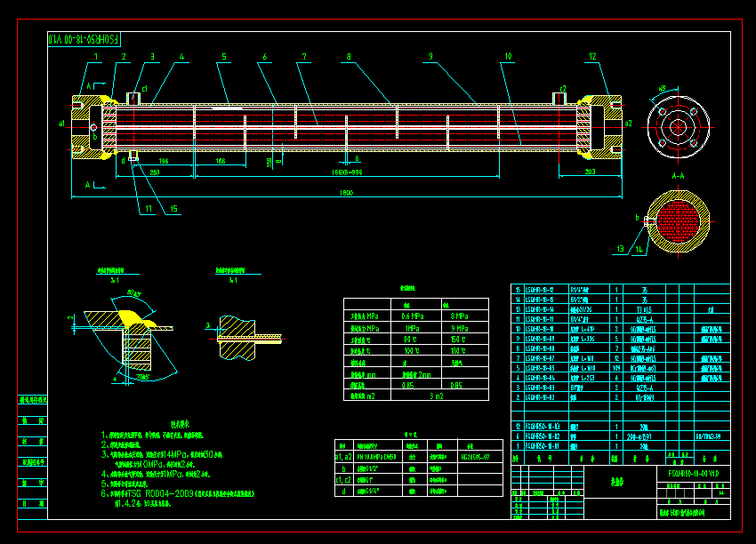Select balloon 14 on the tube bundle cross-section
The height and width of the screenshot is (544, 756).
click(x=639, y=249)
